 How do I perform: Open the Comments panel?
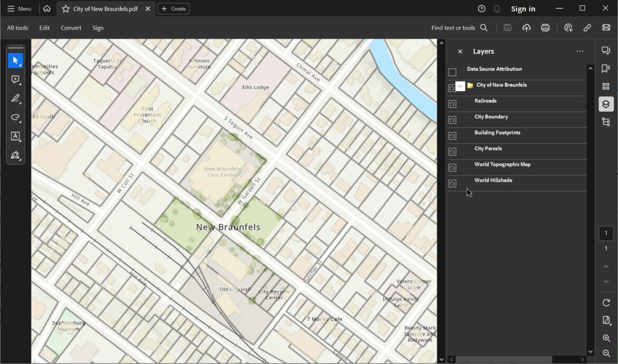pos(606,51)
